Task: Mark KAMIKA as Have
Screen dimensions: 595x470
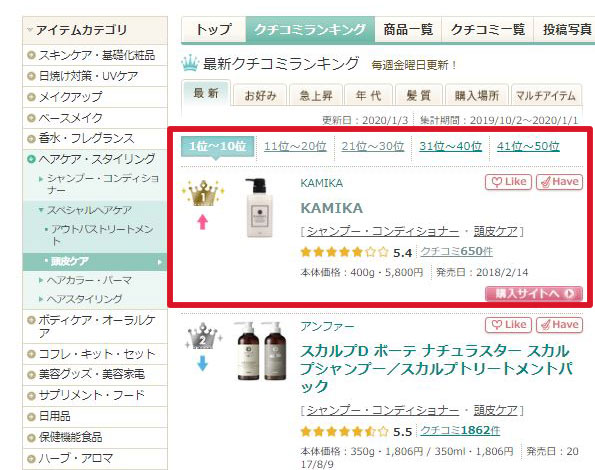Action: pyautogui.click(x=559, y=182)
